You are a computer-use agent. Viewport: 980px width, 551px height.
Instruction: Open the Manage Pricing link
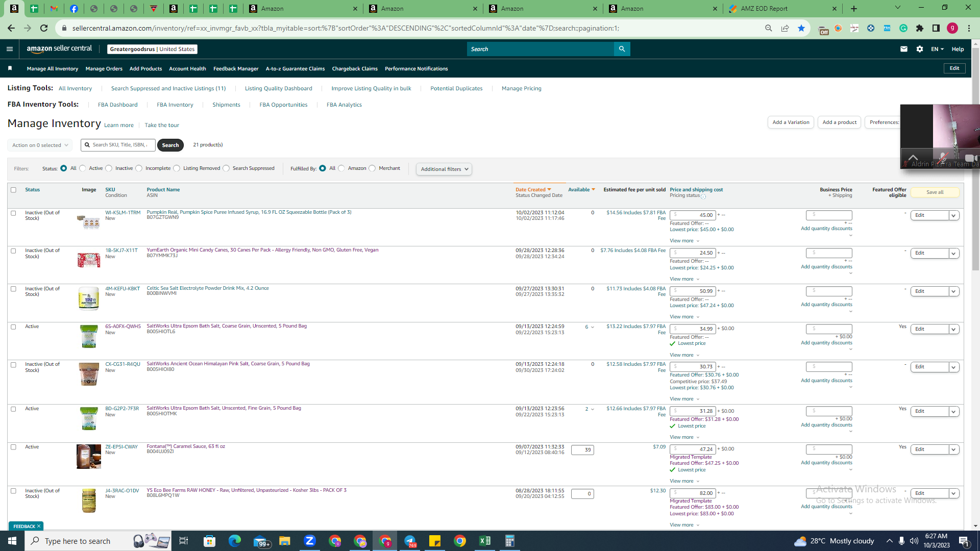pos(522,89)
